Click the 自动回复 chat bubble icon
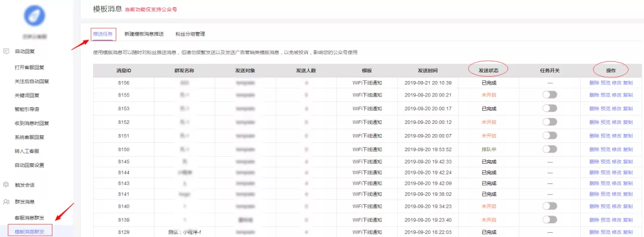Viewport: 644px width, 237px height. pos(6,52)
